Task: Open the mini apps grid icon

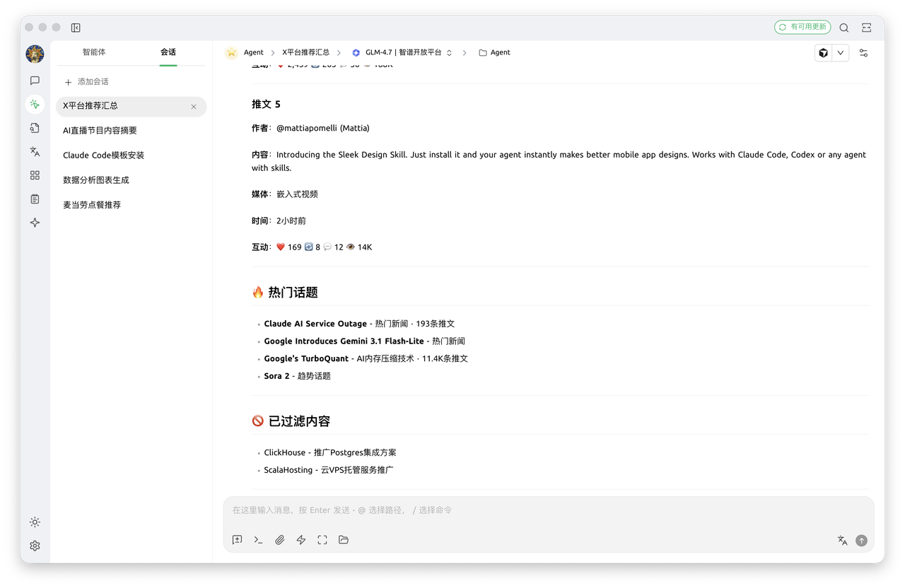Action: [35, 175]
